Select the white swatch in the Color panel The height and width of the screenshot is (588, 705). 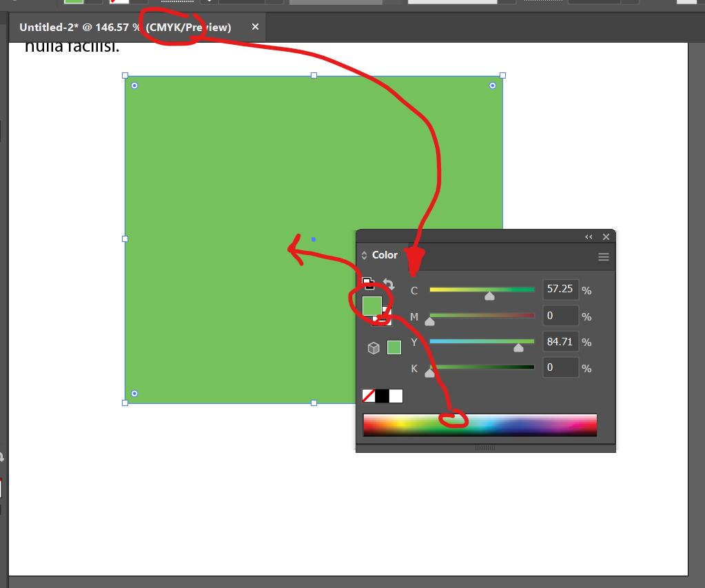coord(395,396)
